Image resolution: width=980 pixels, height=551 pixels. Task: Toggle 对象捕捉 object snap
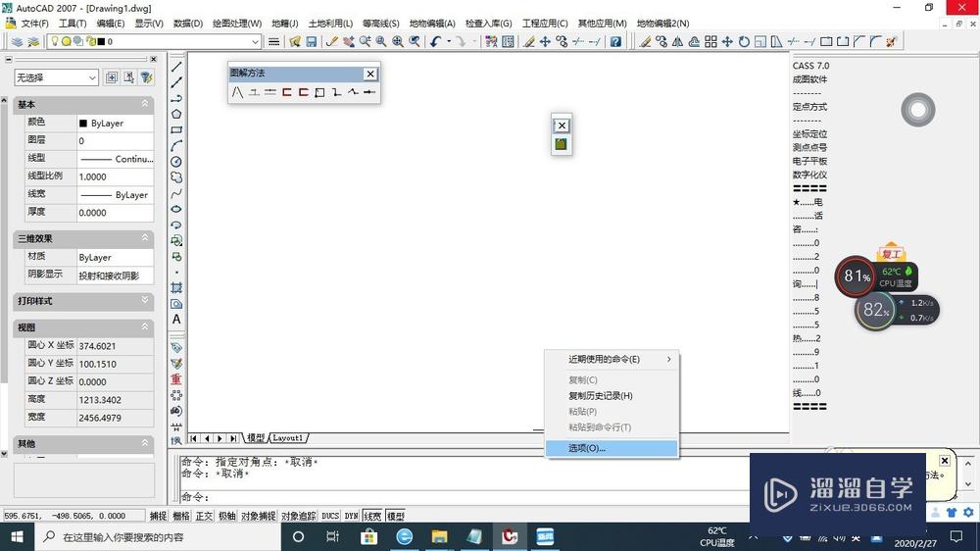coord(258,516)
